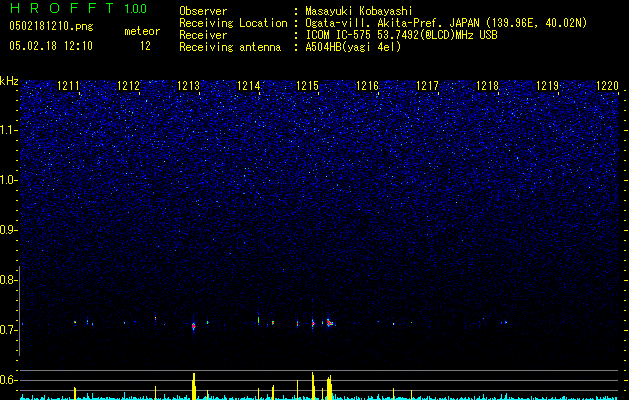Click the 1220 time marker
This screenshot has width=629, height=400.
click(607, 85)
